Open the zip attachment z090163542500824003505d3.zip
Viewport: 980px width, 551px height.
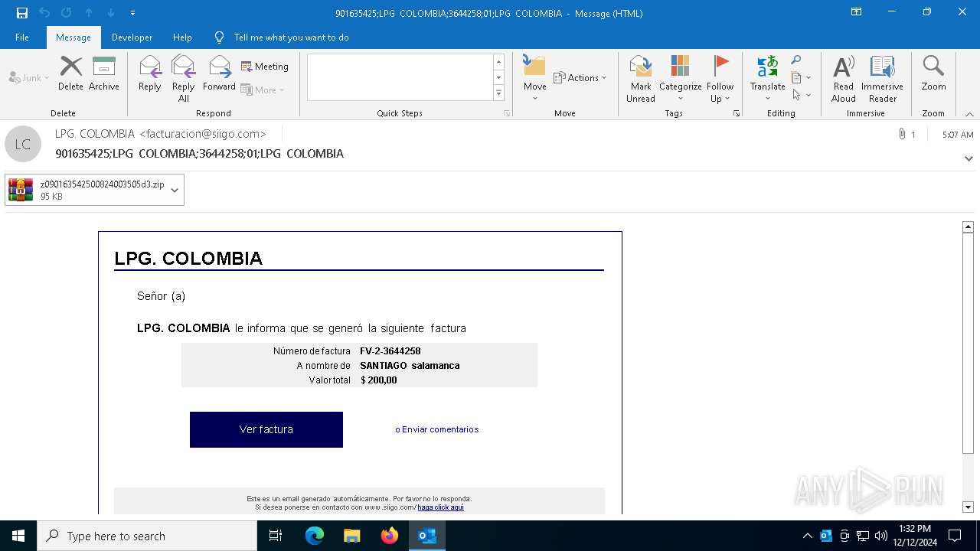click(87, 191)
